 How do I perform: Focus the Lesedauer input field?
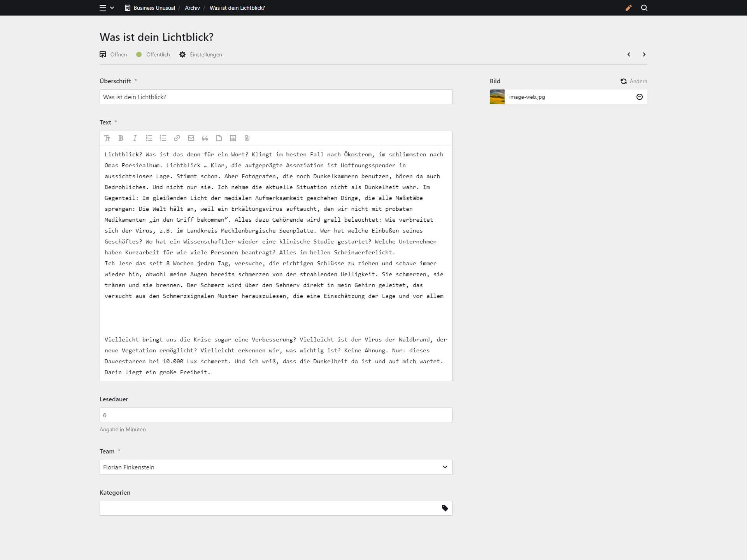(276, 415)
